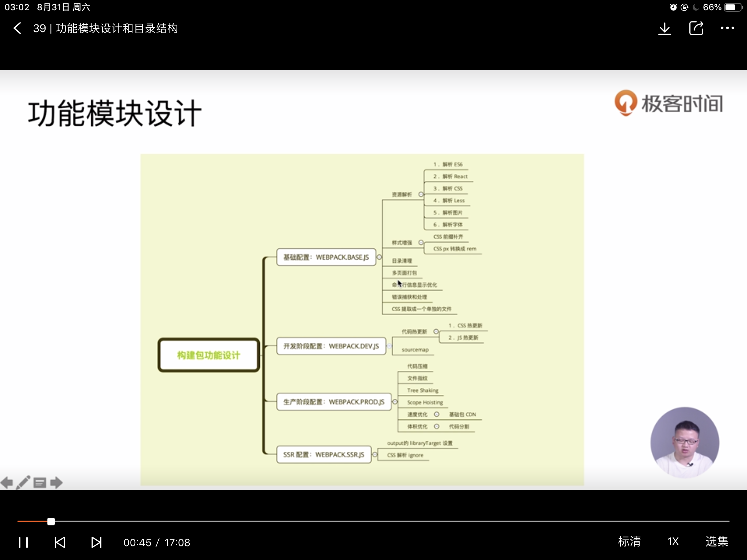Open the 选集 episode list

717,541
